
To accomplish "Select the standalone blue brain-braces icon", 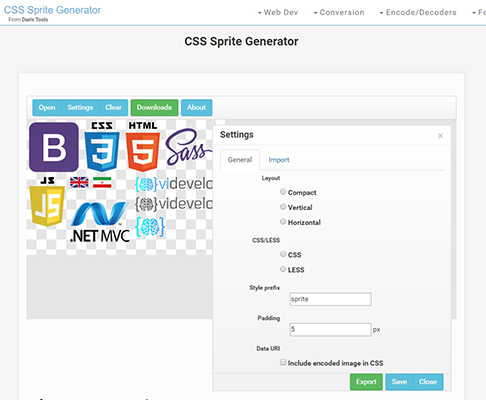I will click(x=150, y=227).
